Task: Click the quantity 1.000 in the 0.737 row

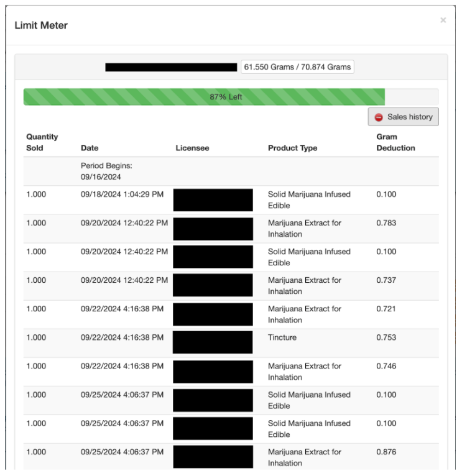Action: (36, 280)
